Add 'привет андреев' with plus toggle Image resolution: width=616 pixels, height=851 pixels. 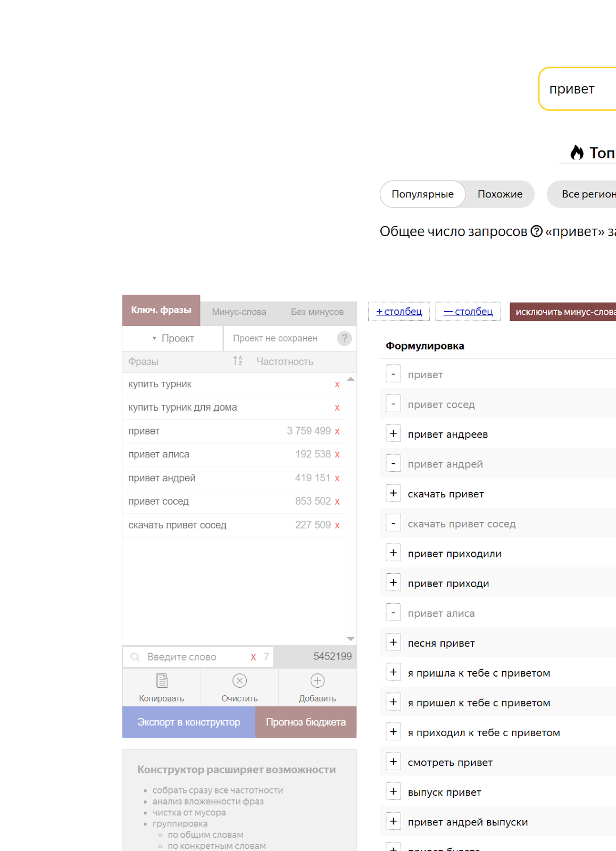click(x=393, y=434)
